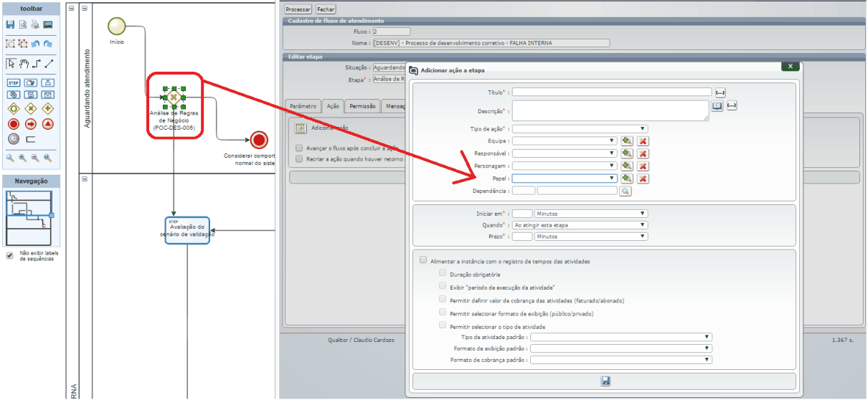The image size is (868, 400).
Task: Choose the STEP element tool
Action: tap(13, 82)
